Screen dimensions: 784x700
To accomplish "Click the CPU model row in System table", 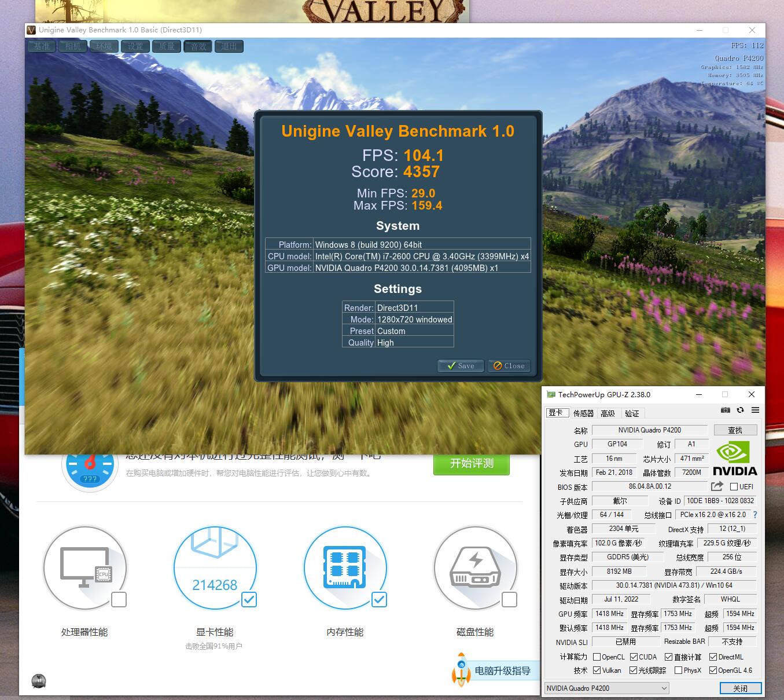I will [398, 256].
